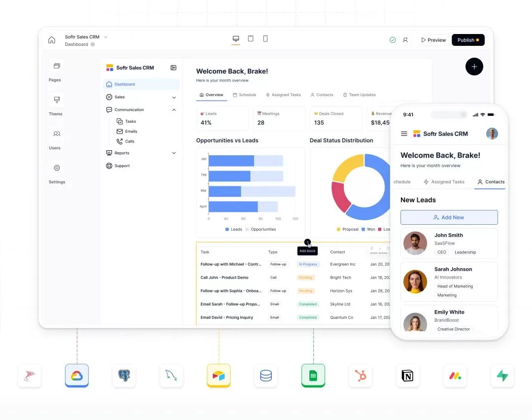Switch to mobile preview icon
Image resolution: width=532 pixels, height=420 pixels.
266,38
